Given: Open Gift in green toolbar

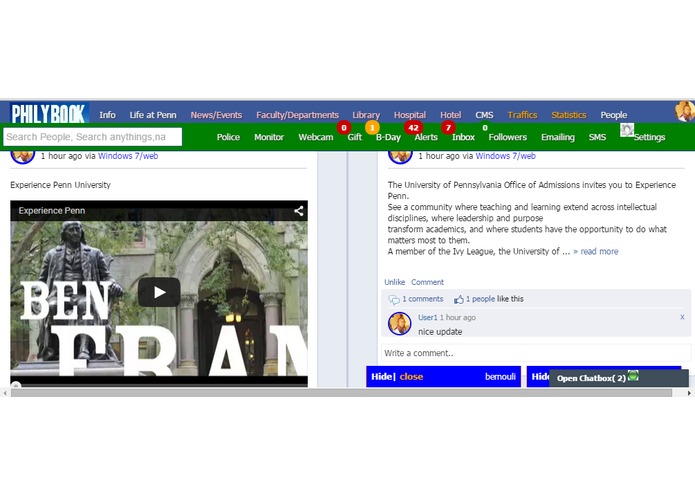Looking at the screenshot, I should 355,137.
